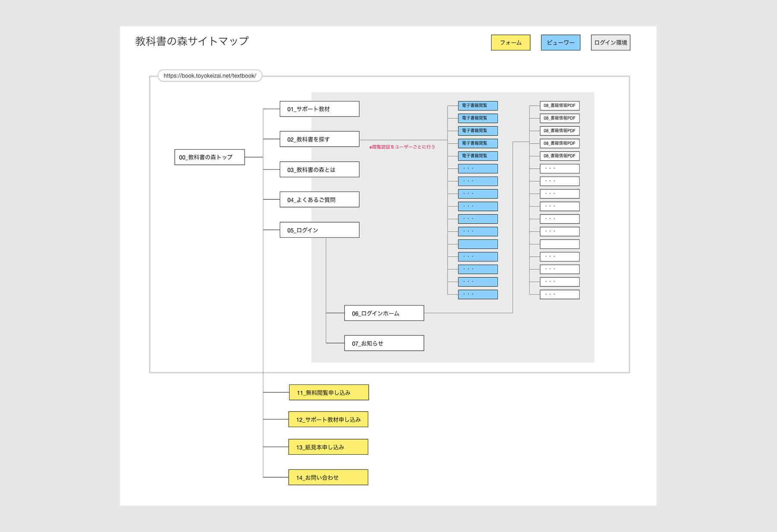Select the 12_サポート教材申し込み form box
The height and width of the screenshot is (532, 777).
click(x=328, y=419)
